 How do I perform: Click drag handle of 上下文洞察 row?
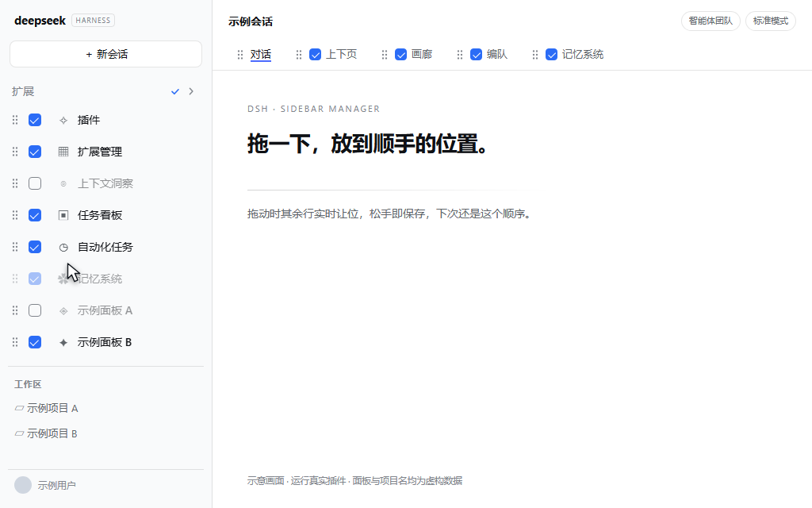tap(15, 183)
